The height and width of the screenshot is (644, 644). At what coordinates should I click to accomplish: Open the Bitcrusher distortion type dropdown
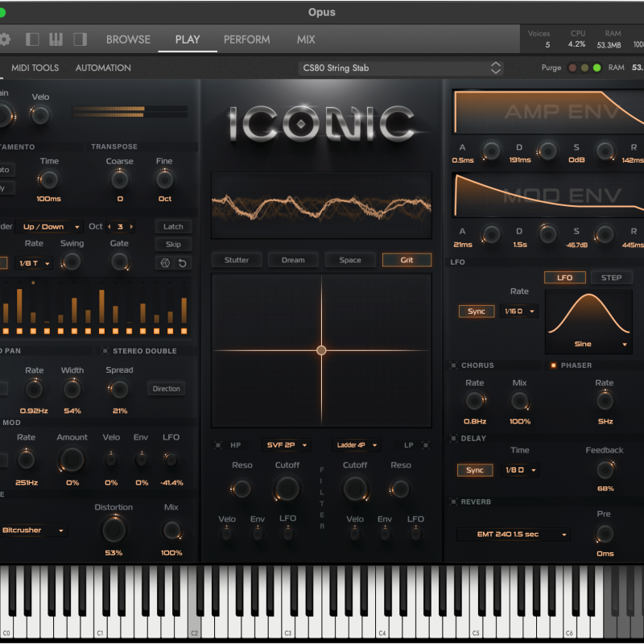[33, 530]
